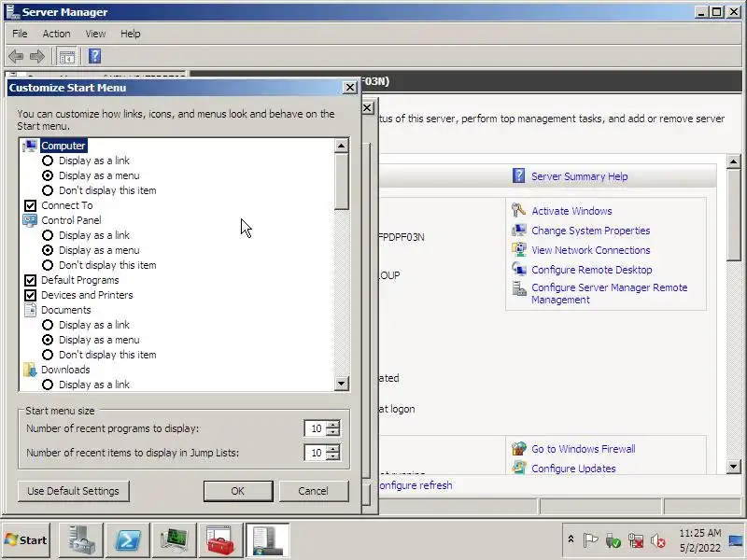Click the Configure Remote Desktop icon
Viewport: 747px width, 560px height.
tap(519, 269)
